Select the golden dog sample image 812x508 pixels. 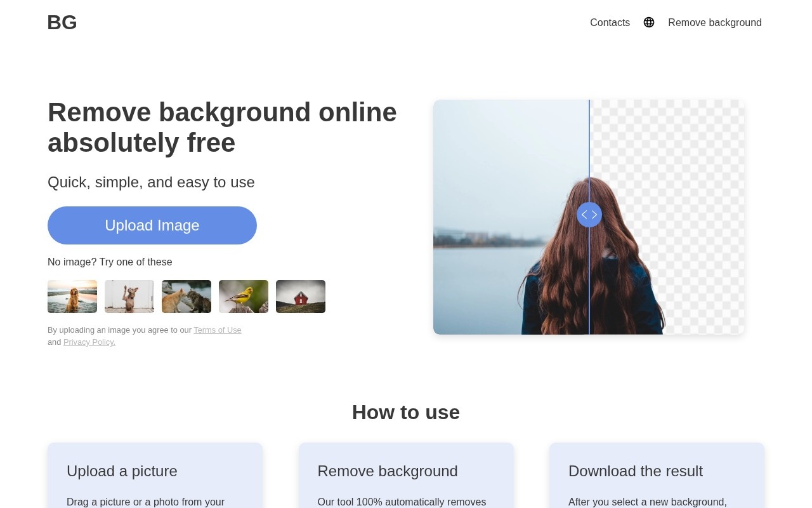72,297
